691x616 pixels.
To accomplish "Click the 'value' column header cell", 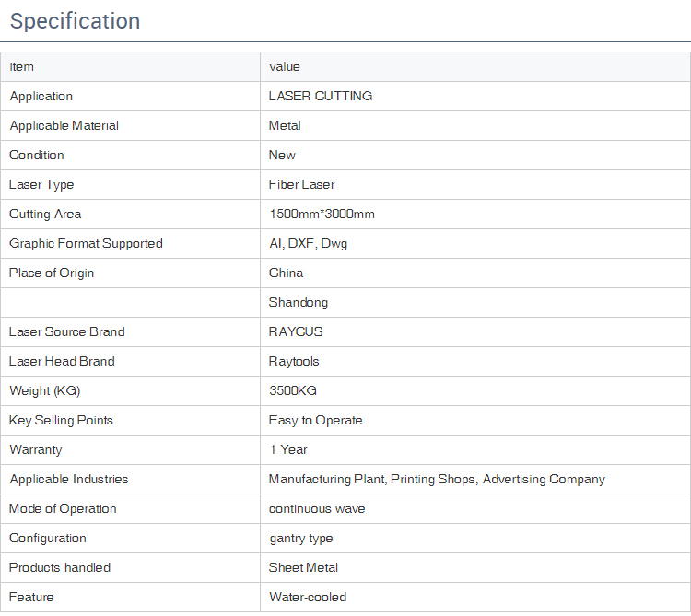I will coord(285,67).
